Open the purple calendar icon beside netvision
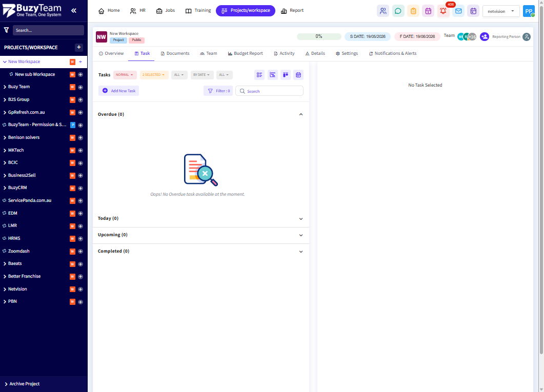 point(473,11)
